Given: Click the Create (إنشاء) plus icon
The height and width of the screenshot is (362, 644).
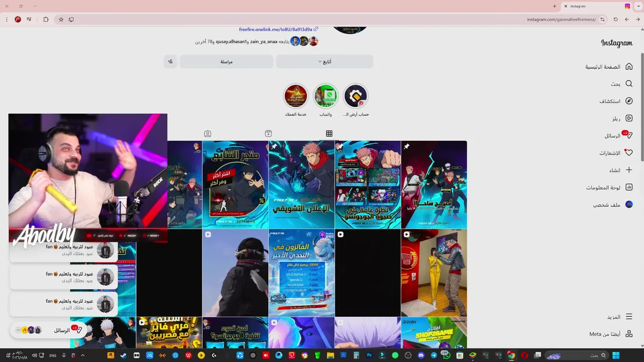Looking at the screenshot, I should coord(629,170).
